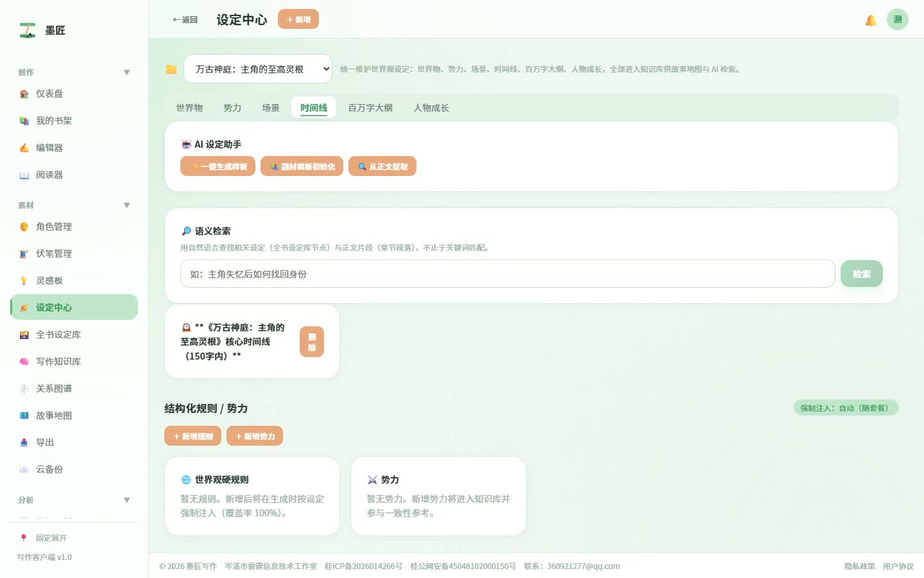The height and width of the screenshot is (578, 924).
Task: Click 新增规则 button
Action: click(x=193, y=436)
